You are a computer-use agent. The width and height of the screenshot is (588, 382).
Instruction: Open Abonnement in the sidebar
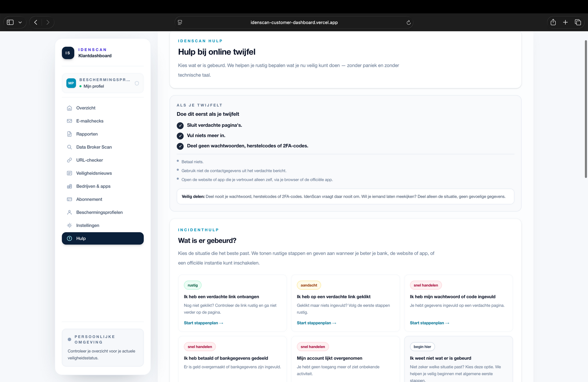(103, 199)
